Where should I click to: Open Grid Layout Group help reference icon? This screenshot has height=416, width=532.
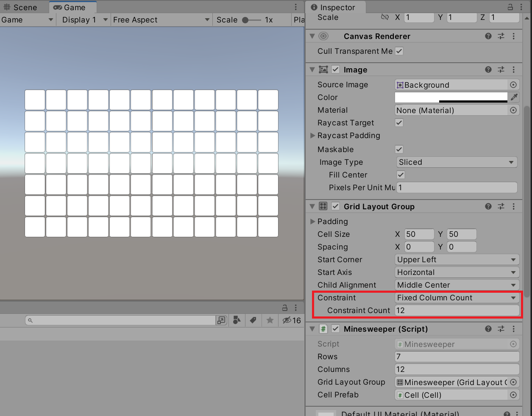(488, 206)
